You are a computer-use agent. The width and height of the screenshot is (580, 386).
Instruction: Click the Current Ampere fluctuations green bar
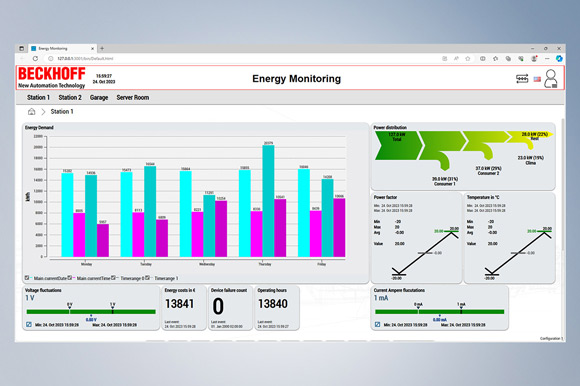pos(439,312)
